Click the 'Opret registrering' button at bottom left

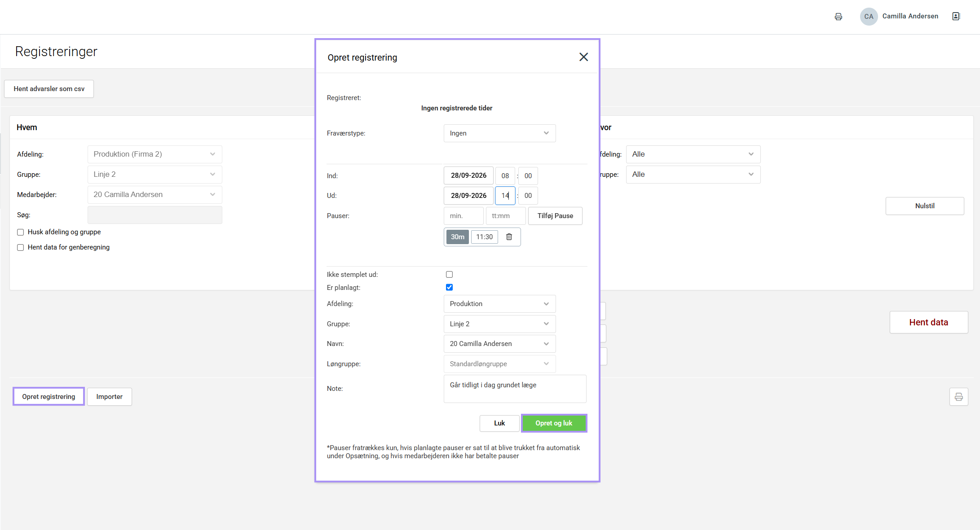click(x=49, y=397)
